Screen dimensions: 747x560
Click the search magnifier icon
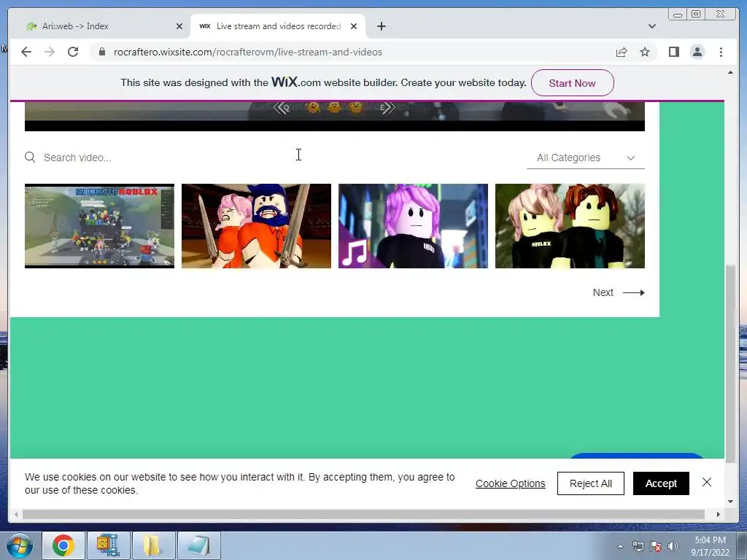(30, 157)
